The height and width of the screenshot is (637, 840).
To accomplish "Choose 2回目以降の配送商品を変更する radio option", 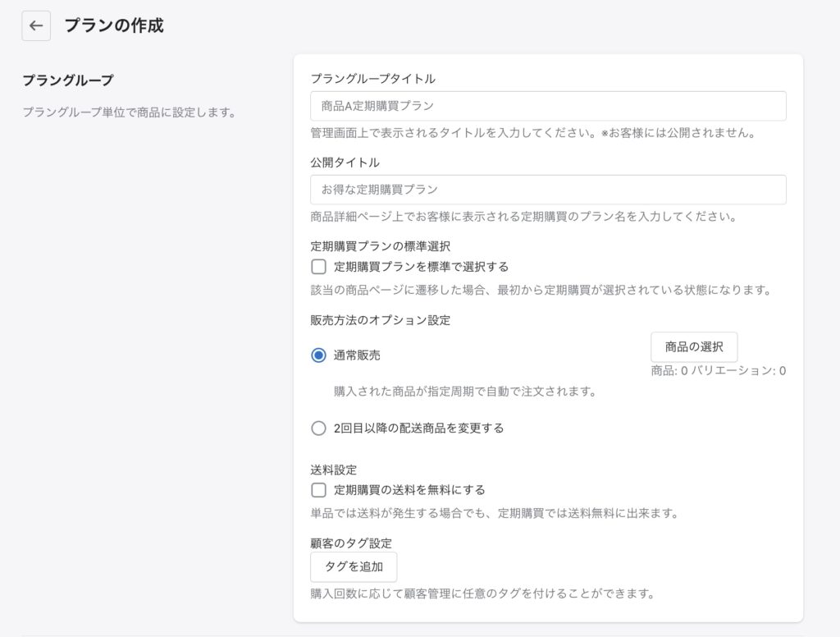I will pos(319,428).
